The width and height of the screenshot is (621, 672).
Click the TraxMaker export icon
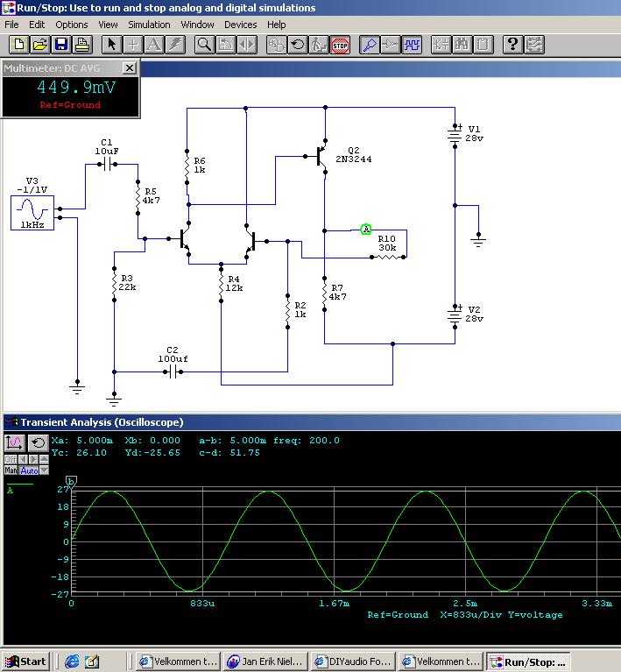click(534, 45)
